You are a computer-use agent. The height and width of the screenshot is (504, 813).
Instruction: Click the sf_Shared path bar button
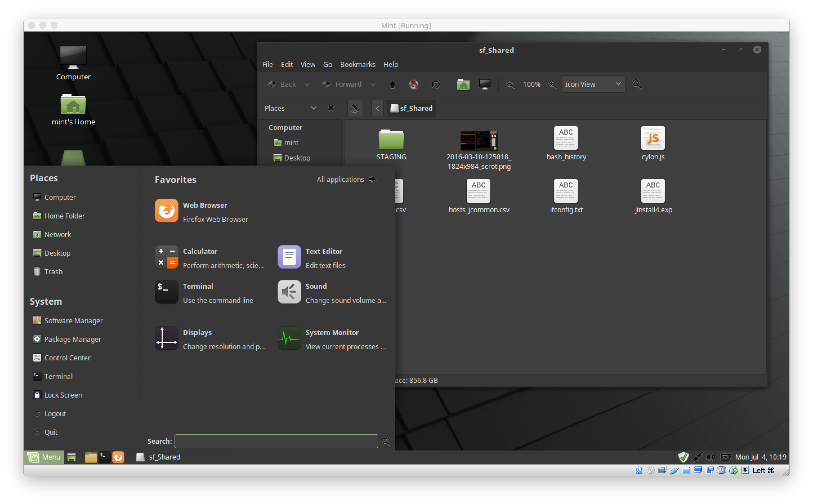411,108
